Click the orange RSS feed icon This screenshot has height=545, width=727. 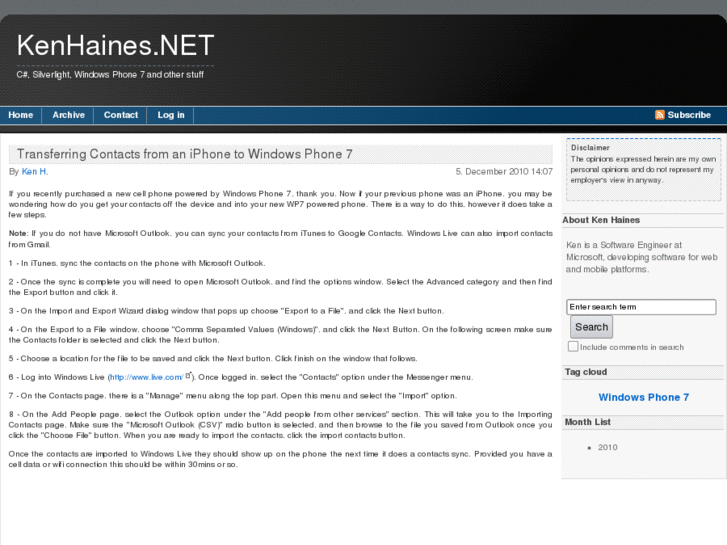click(659, 115)
